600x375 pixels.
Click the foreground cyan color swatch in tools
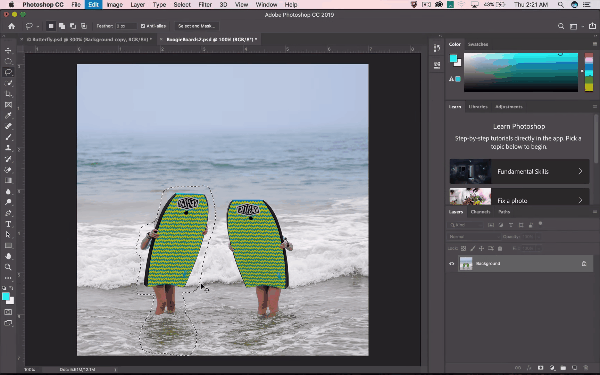tap(5, 296)
